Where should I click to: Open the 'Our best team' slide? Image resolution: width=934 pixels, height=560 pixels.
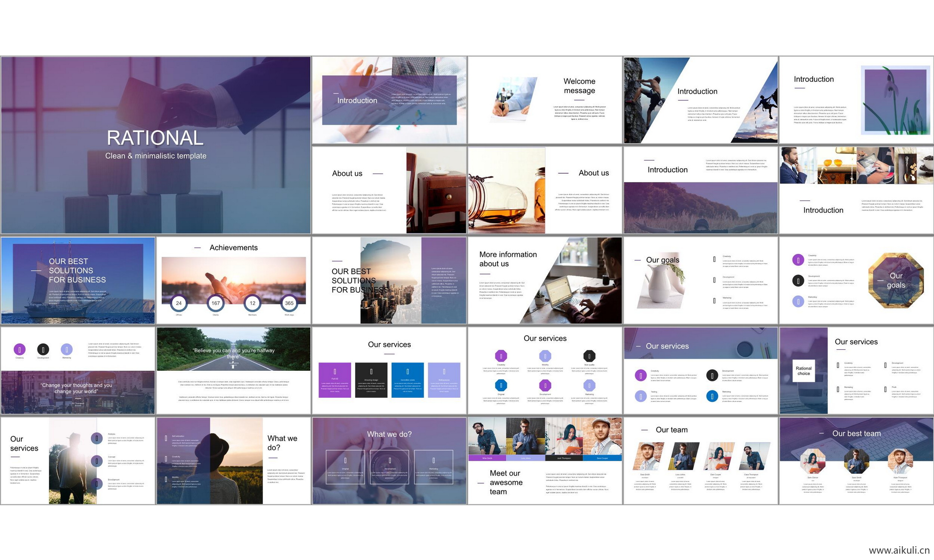pyautogui.click(x=856, y=461)
